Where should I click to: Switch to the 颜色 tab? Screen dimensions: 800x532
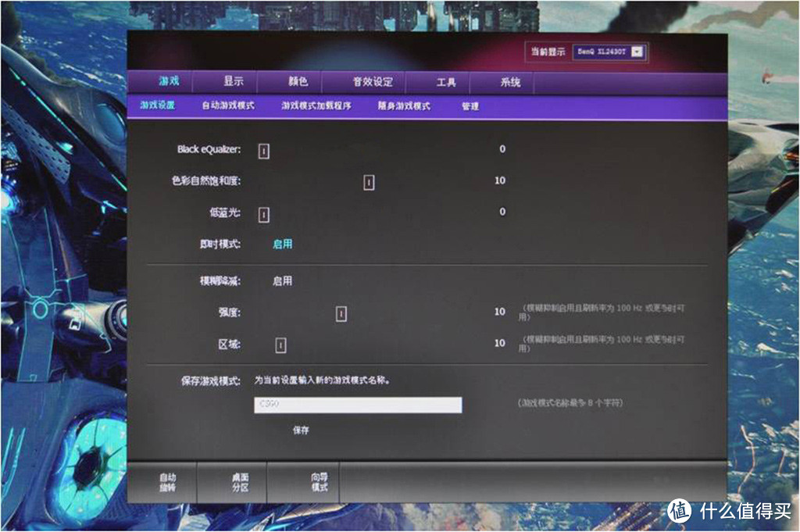tap(295, 82)
